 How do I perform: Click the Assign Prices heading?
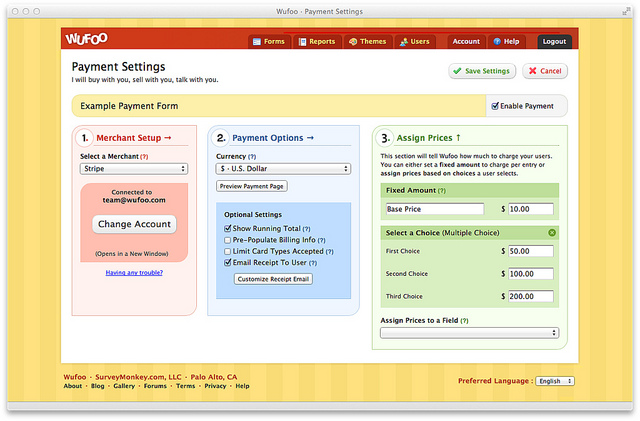[x=429, y=138]
